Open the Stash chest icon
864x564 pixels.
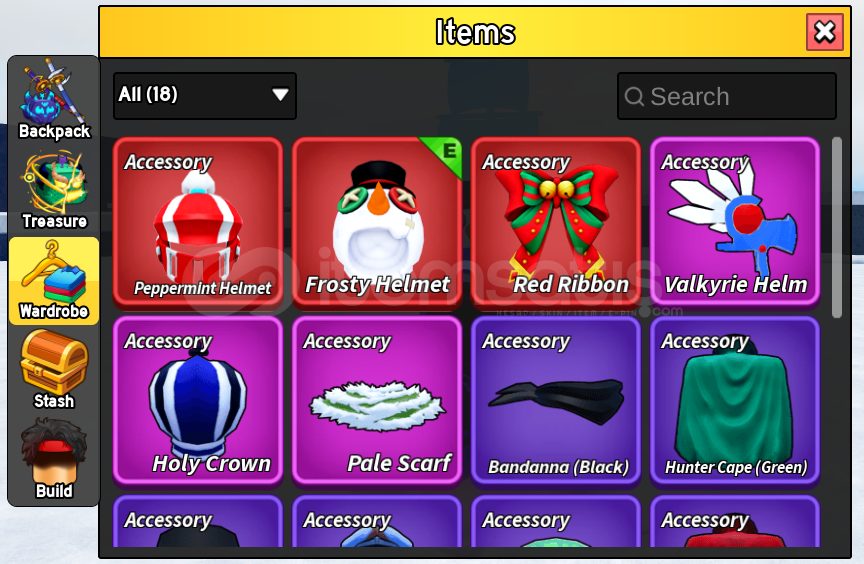(x=53, y=370)
